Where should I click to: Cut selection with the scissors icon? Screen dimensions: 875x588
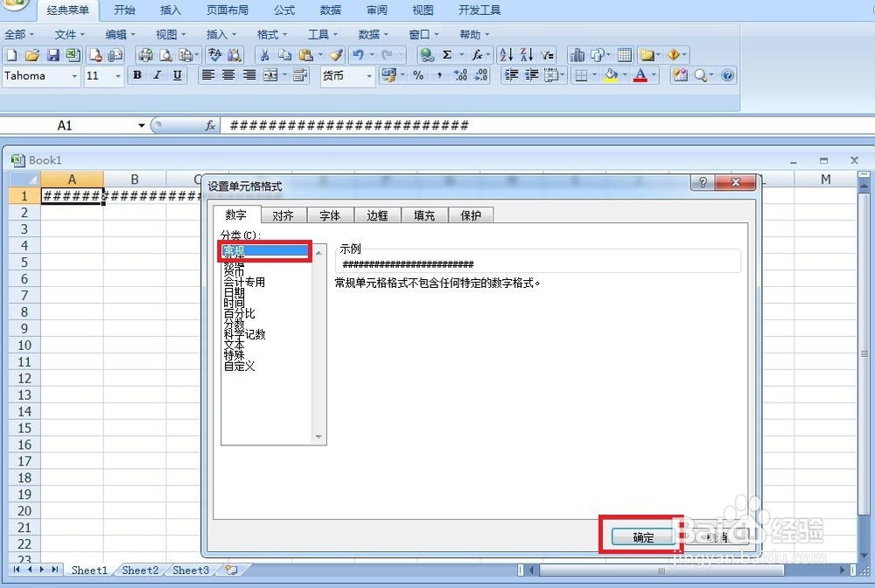coord(264,54)
